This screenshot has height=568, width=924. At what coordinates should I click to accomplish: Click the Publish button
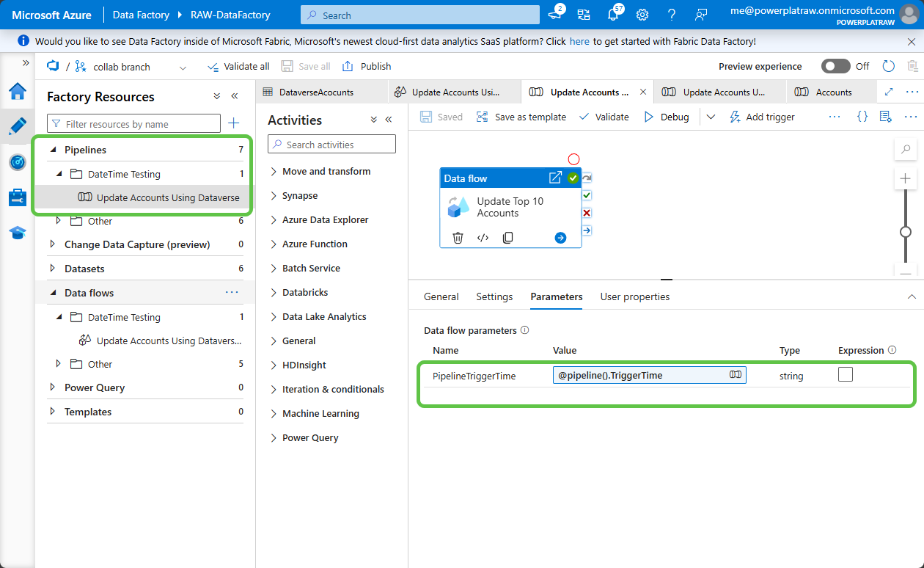367,66
